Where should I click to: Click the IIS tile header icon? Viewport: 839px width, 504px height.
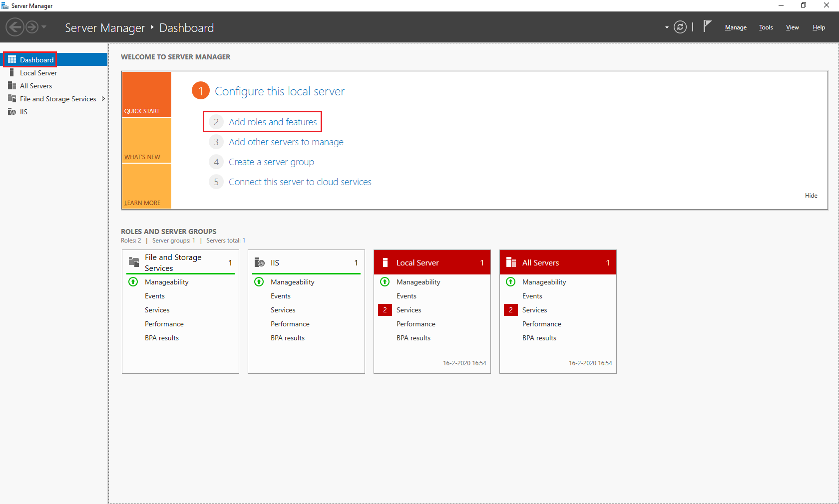260,262
